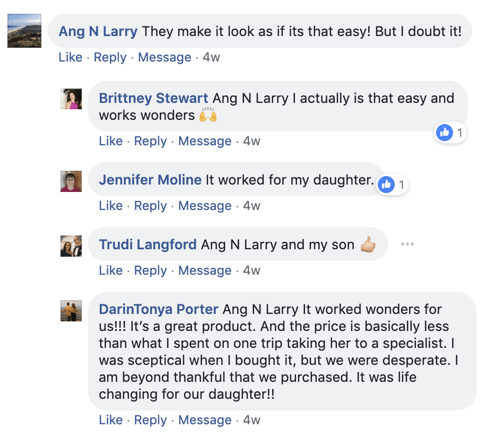Open the Jennifer Moline profile name link
This screenshot has height=437, width=504.
point(150,180)
